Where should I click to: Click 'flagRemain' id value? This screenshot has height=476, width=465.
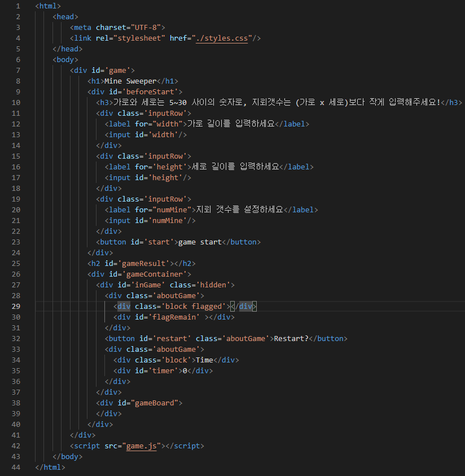pyautogui.click(x=174, y=317)
